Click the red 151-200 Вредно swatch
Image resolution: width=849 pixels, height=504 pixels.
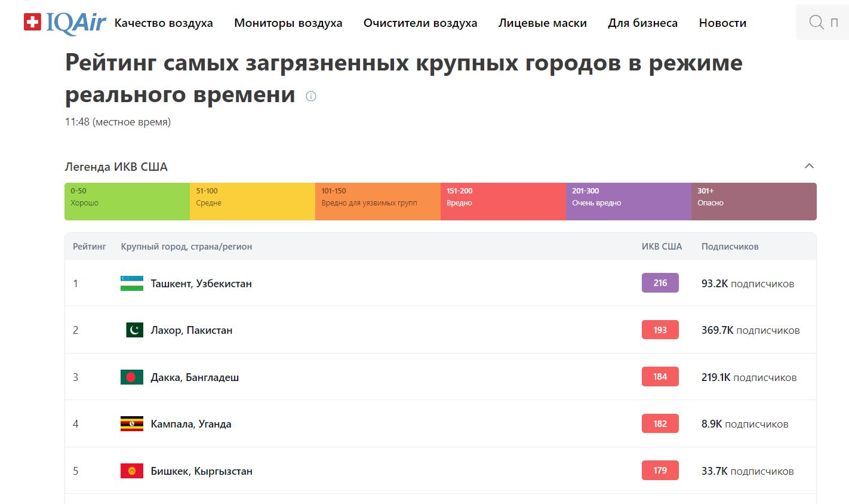pos(503,202)
